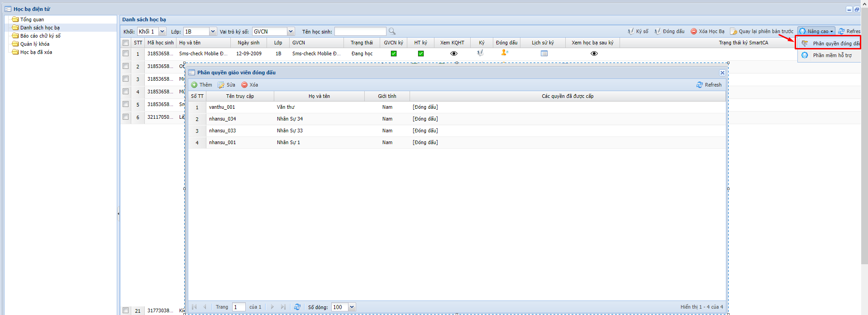Click the eye icon under Xem KQHT
The image size is (868, 315).
[x=453, y=53]
